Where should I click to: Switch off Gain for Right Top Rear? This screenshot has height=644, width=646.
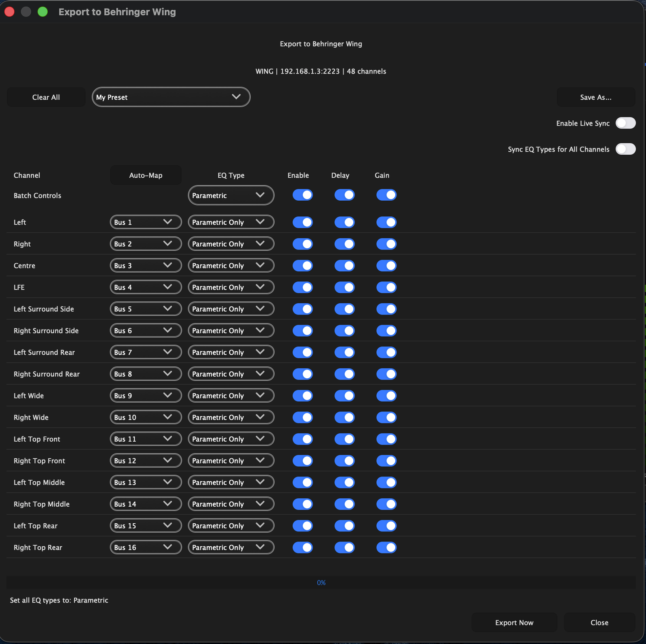tap(386, 547)
